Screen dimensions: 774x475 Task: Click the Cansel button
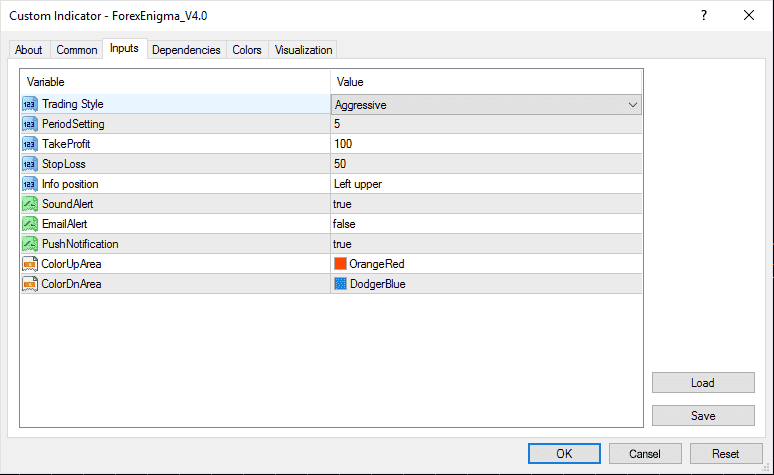pyautogui.click(x=645, y=453)
